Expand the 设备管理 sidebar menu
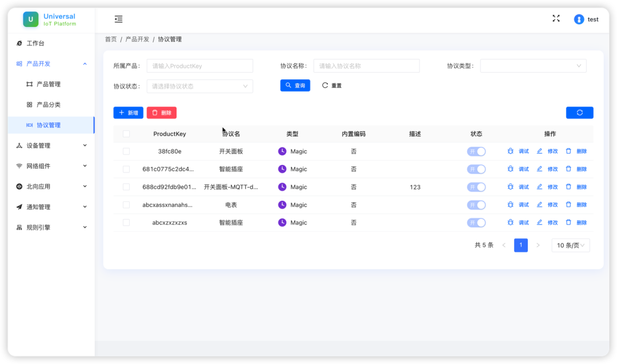The width and height of the screenshot is (617, 364). pyautogui.click(x=51, y=146)
